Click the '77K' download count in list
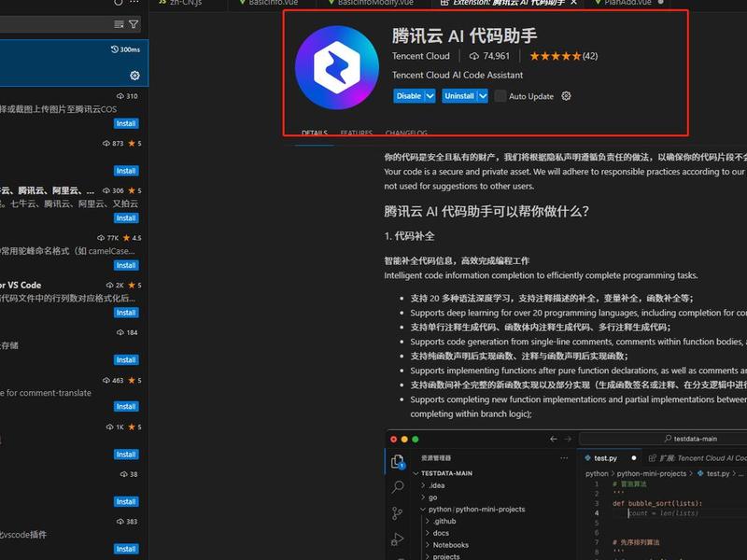Screen dimensions: 747x560 pos(109,238)
